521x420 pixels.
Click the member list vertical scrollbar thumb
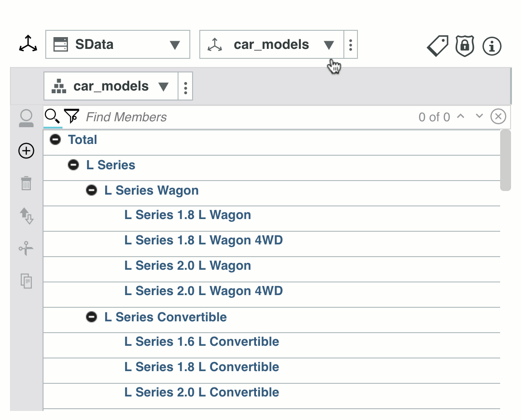pos(506,160)
